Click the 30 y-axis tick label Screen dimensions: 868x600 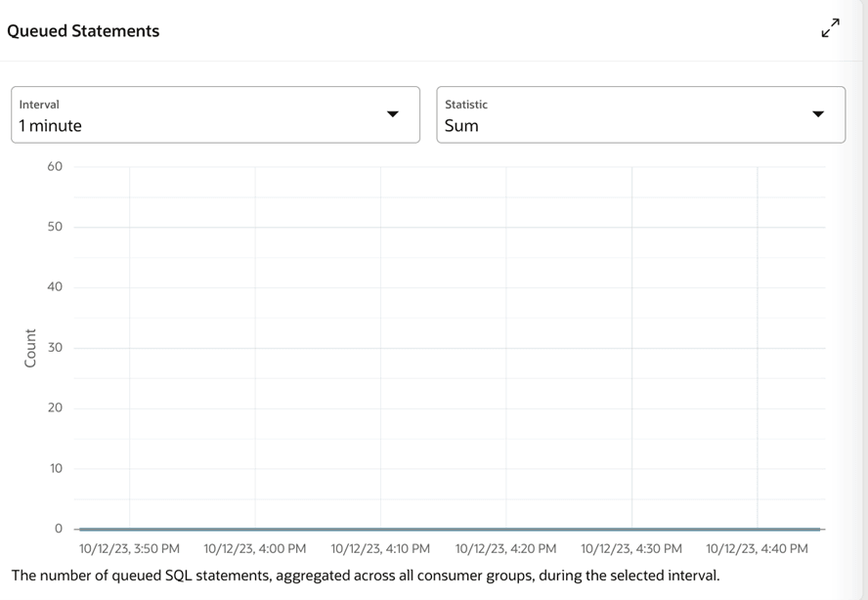pos(55,347)
